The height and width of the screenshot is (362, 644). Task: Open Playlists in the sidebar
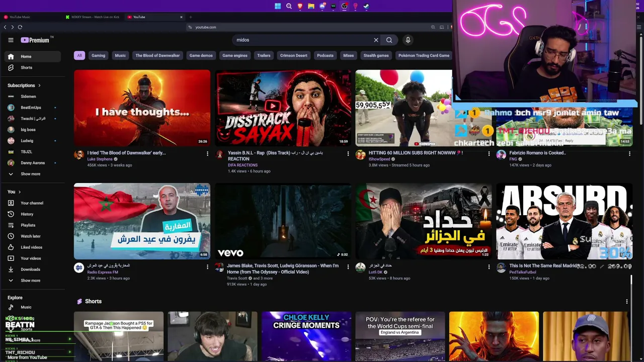point(32,225)
